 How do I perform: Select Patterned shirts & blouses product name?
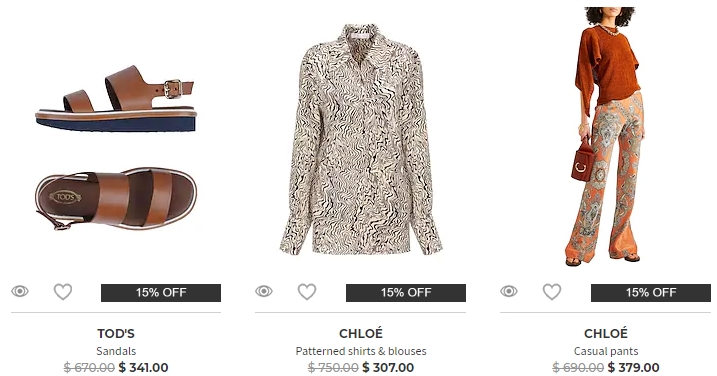coord(361,351)
